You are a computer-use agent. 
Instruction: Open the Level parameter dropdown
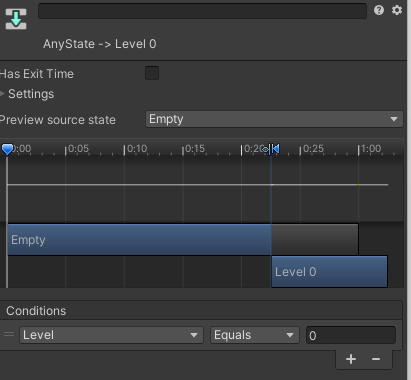click(111, 335)
